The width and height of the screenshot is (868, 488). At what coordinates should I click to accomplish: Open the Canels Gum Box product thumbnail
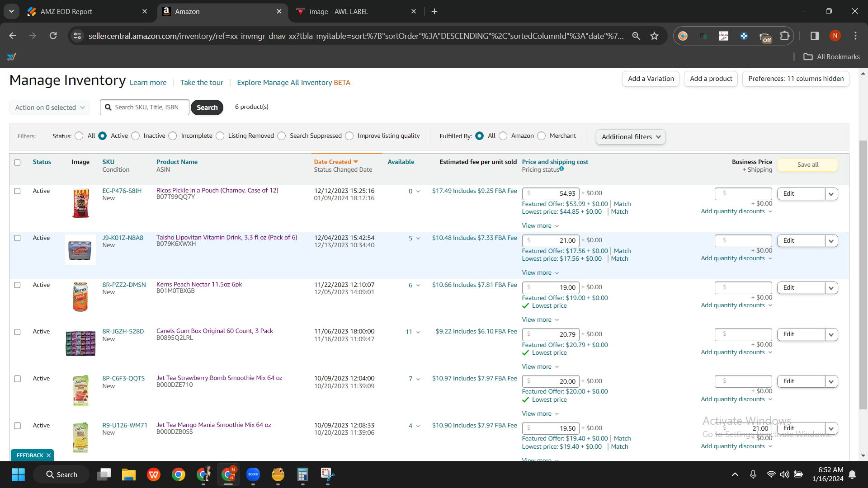(80, 343)
